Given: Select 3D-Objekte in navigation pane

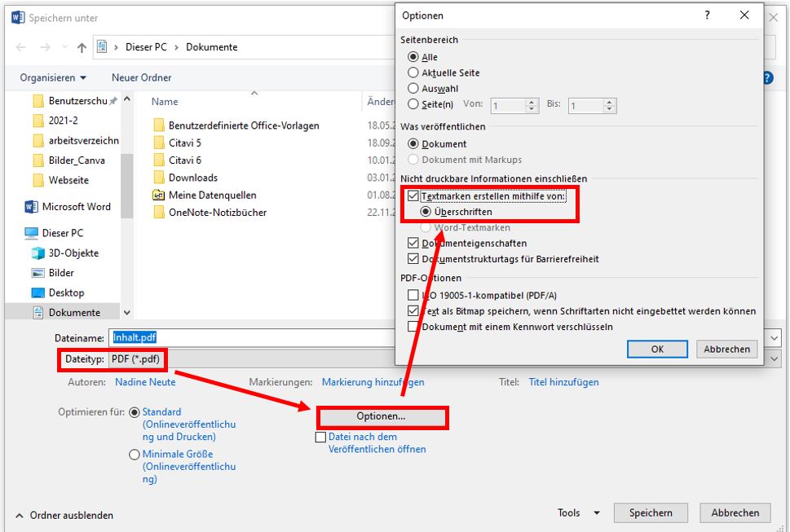Looking at the screenshot, I should tap(73, 253).
